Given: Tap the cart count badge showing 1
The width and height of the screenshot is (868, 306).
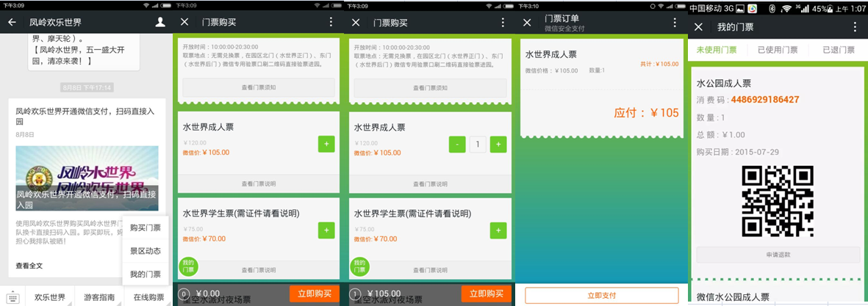Looking at the screenshot, I should coord(356,294).
